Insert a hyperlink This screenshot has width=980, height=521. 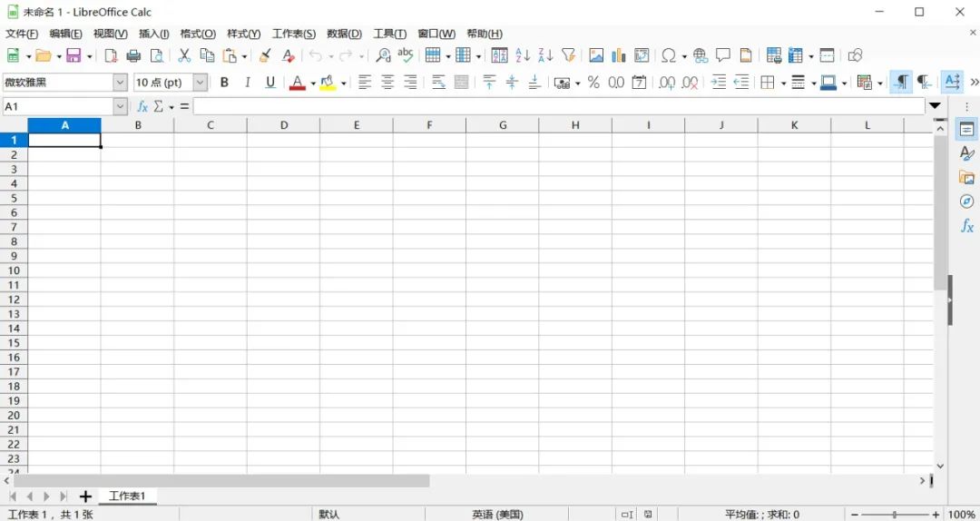[701, 55]
